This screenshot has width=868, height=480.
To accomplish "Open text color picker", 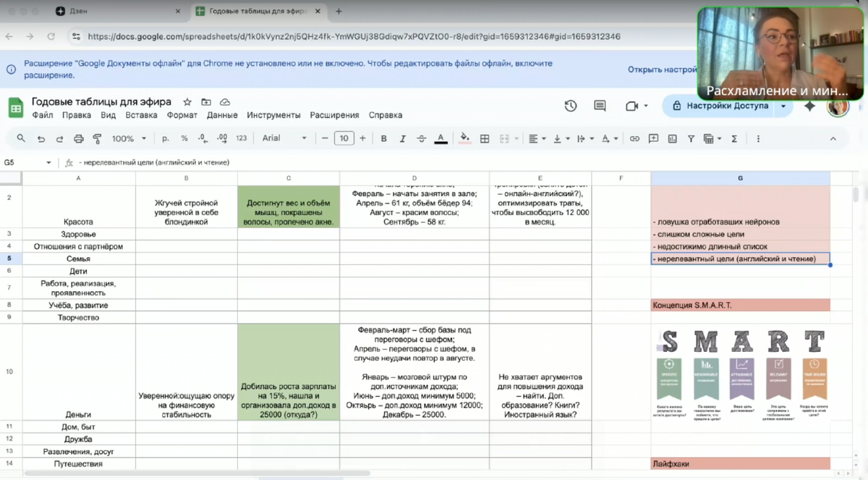I will [x=441, y=138].
